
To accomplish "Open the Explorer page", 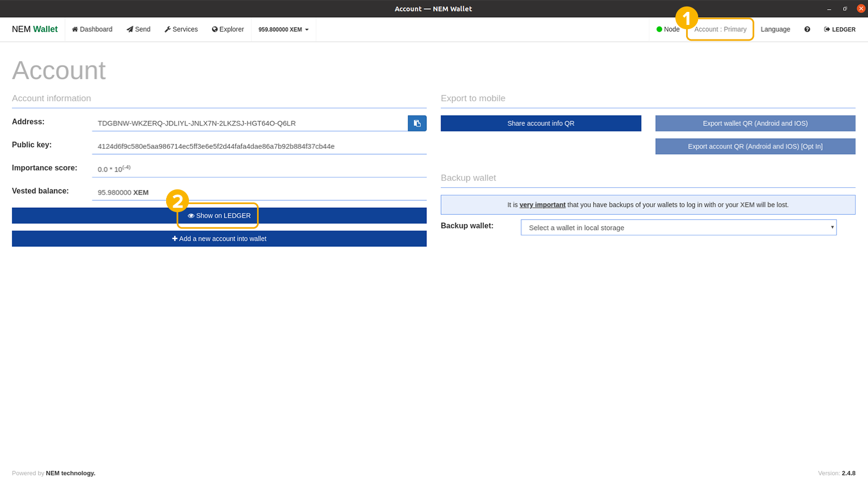I will pos(228,29).
